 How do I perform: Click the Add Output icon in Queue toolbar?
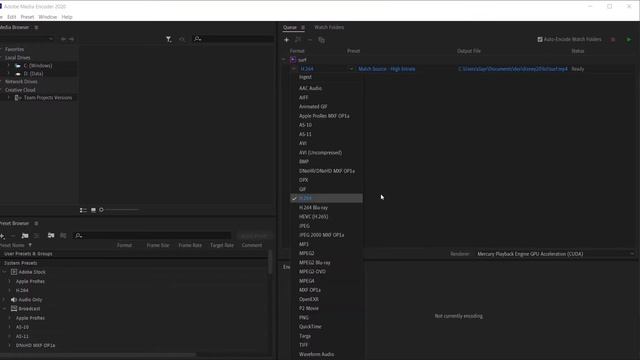click(298, 40)
